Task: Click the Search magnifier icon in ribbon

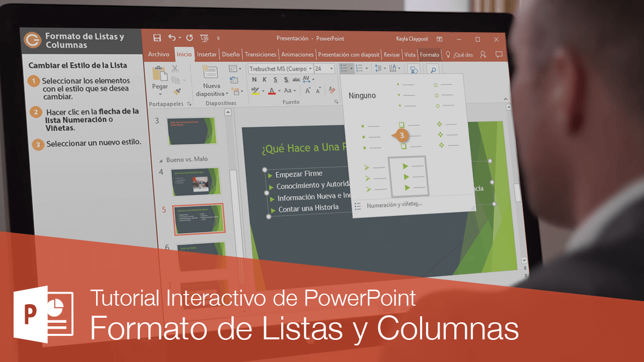Action: (x=432, y=69)
